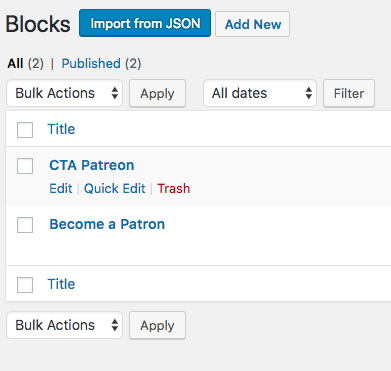Click the top Apply button

point(157,93)
